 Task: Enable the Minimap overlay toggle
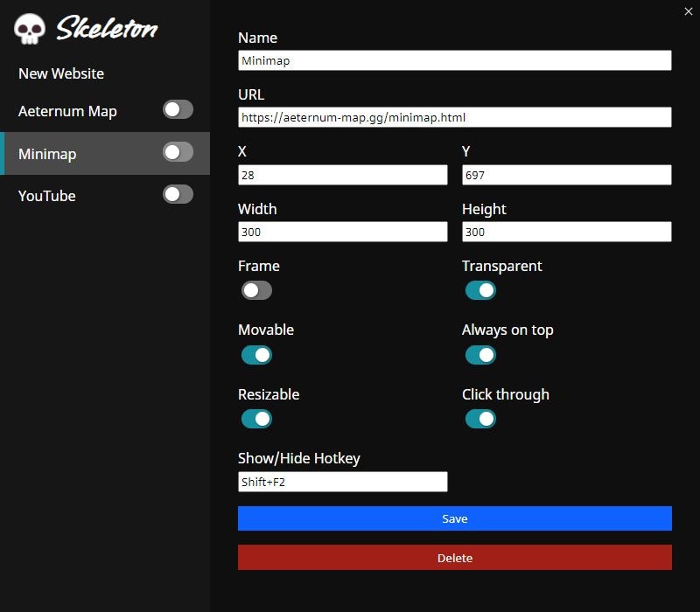(x=176, y=152)
